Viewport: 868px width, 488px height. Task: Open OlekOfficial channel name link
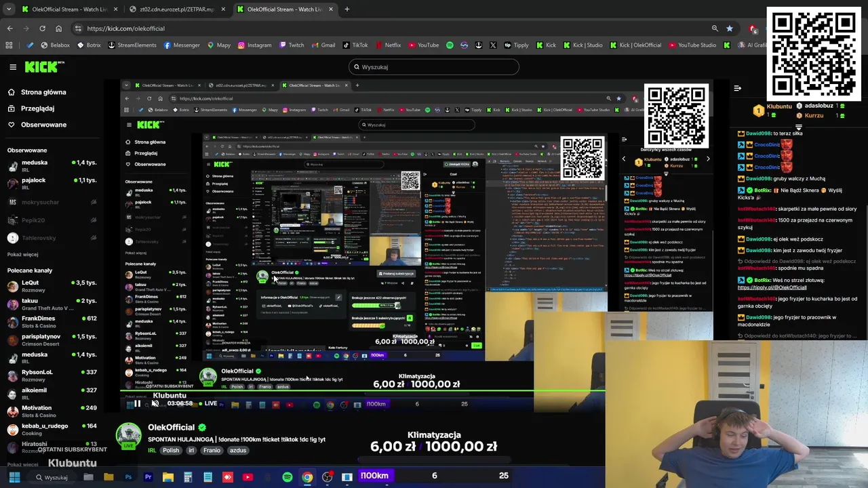click(171, 428)
